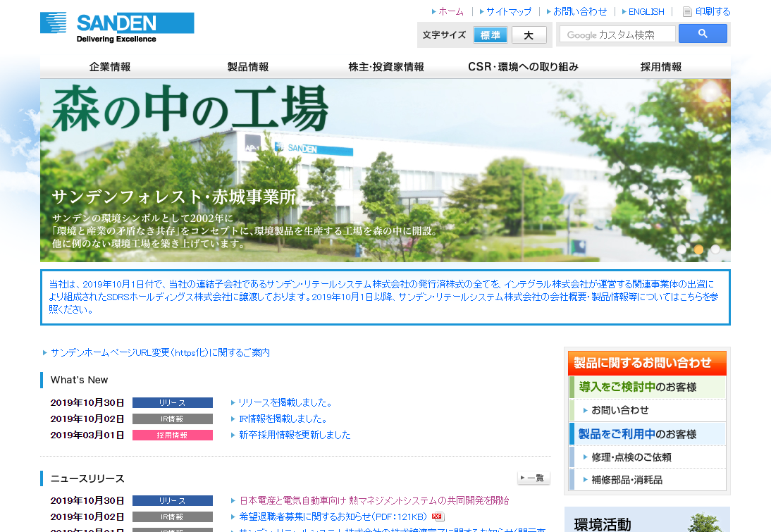Select the first carousel slide dot
This screenshot has height=532, width=771.
coord(681,249)
